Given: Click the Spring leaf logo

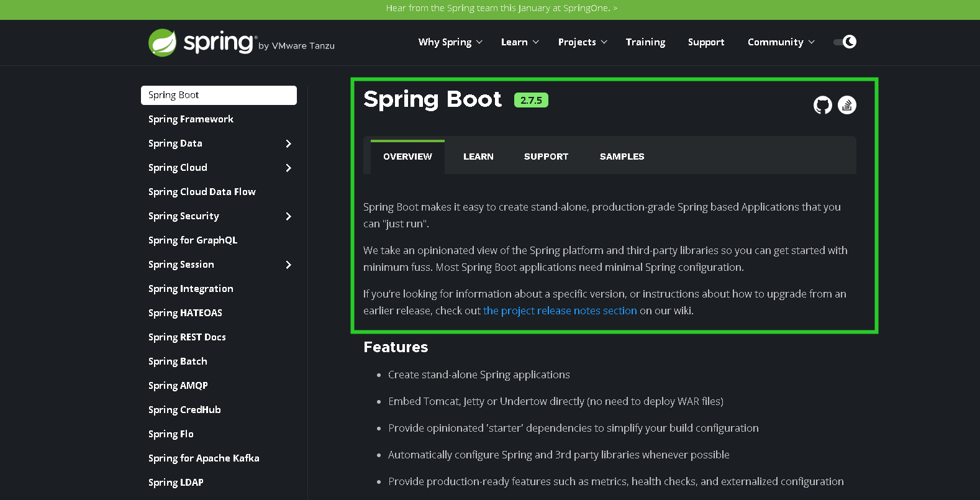Looking at the screenshot, I should [163, 43].
